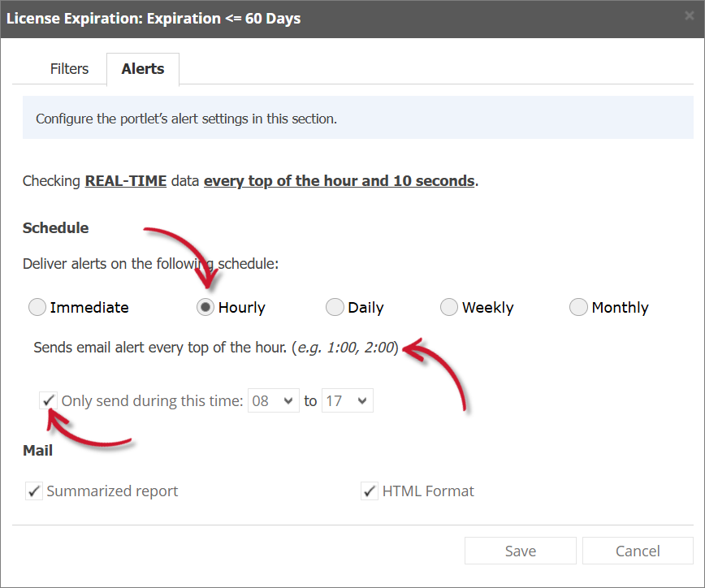The width and height of the screenshot is (705, 588).
Task: Uncheck 'Only send during this time'
Action: point(48,400)
